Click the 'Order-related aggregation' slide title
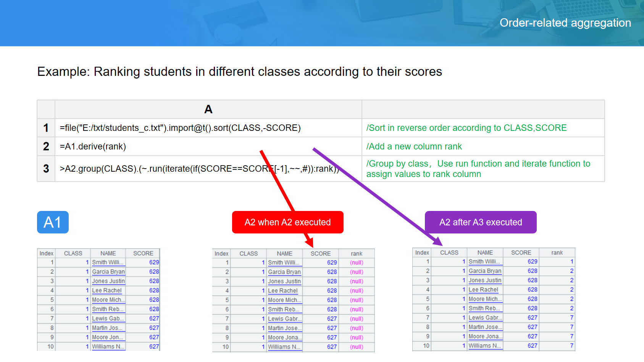 click(x=565, y=23)
